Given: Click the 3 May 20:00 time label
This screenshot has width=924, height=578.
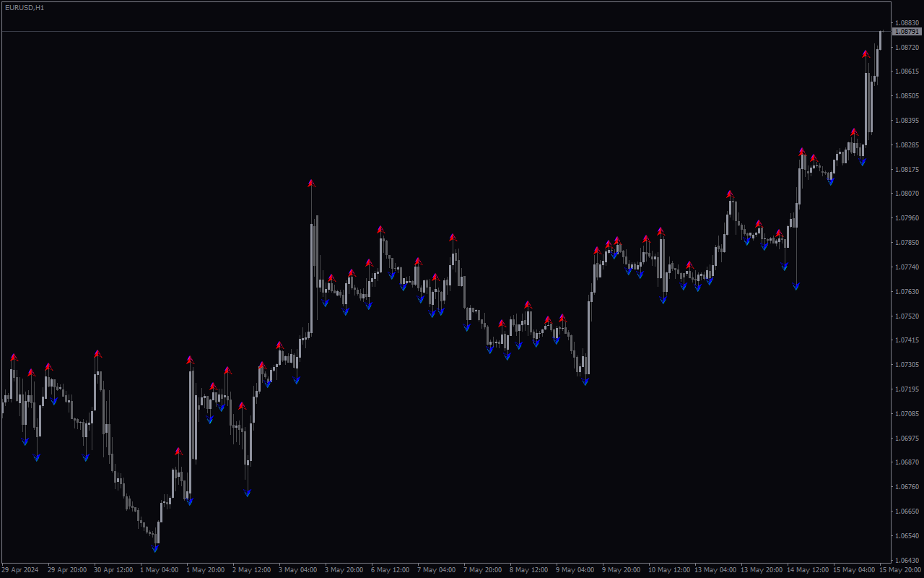Looking at the screenshot, I should point(344,570).
